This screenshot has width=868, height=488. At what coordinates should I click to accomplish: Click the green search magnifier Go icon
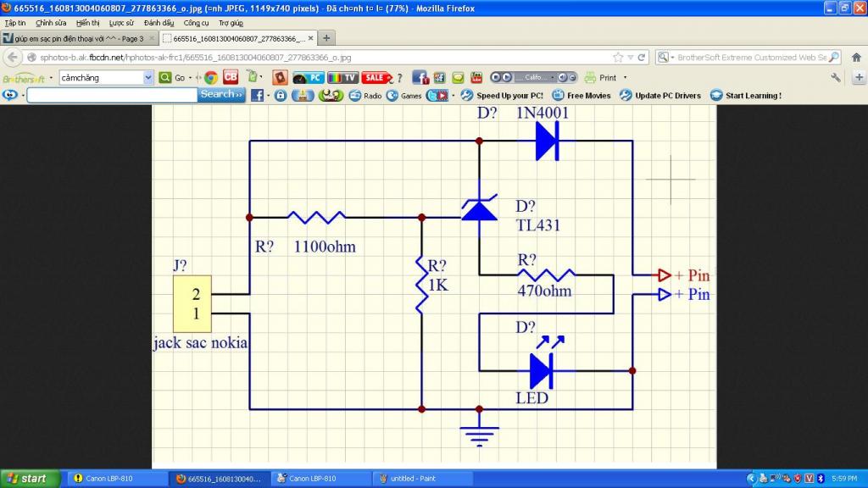[x=164, y=77]
